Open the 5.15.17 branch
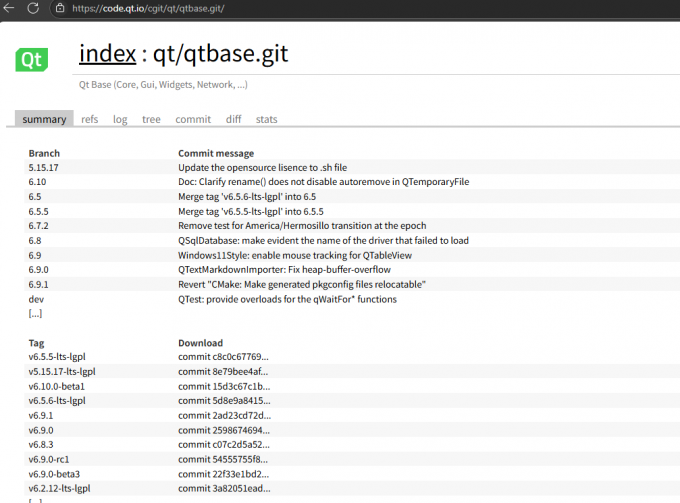 (x=44, y=168)
